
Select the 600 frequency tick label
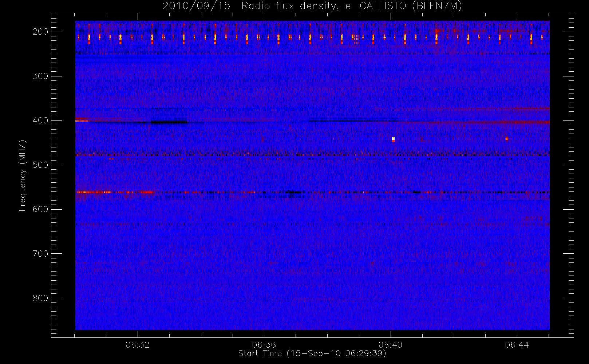point(40,209)
